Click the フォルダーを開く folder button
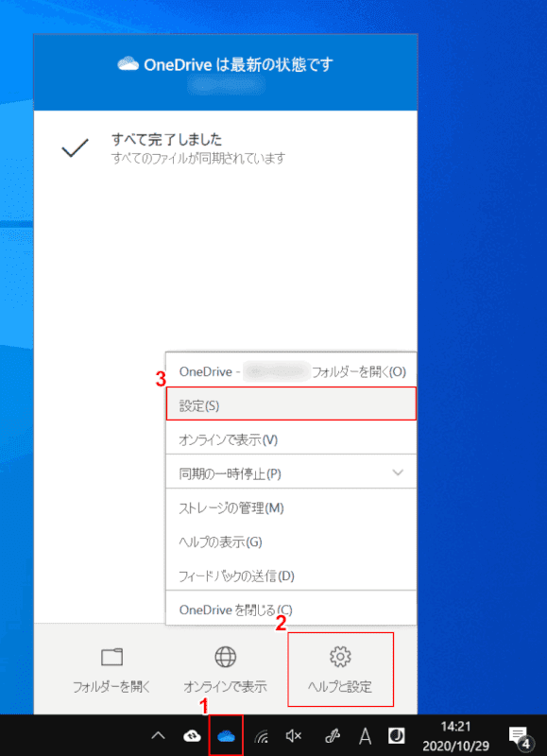This screenshot has width=547, height=756. (x=111, y=670)
